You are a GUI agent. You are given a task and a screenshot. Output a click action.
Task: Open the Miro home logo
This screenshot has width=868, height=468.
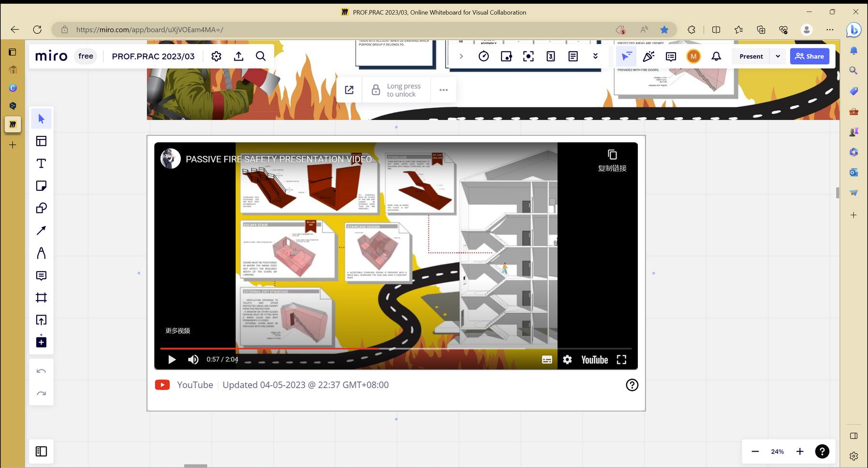coord(51,56)
